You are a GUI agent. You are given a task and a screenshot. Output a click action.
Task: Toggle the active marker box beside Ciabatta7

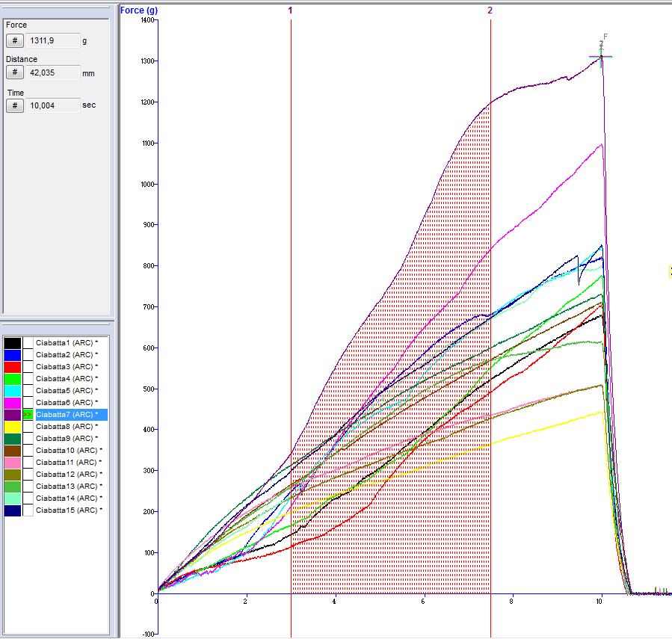coord(28,415)
